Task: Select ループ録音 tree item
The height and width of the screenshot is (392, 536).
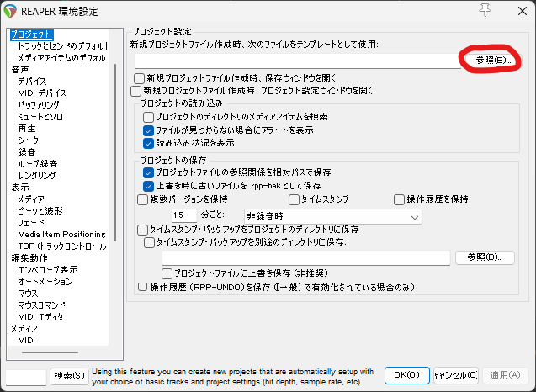Action: (38, 164)
